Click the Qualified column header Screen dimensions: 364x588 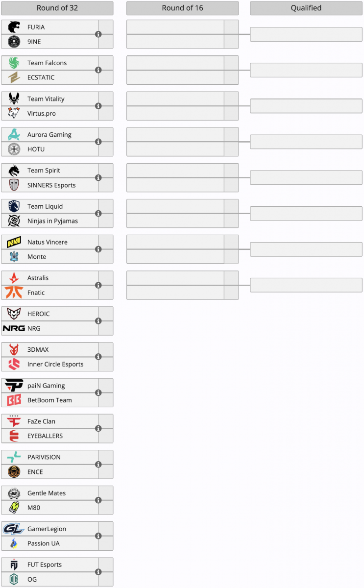point(306,8)
